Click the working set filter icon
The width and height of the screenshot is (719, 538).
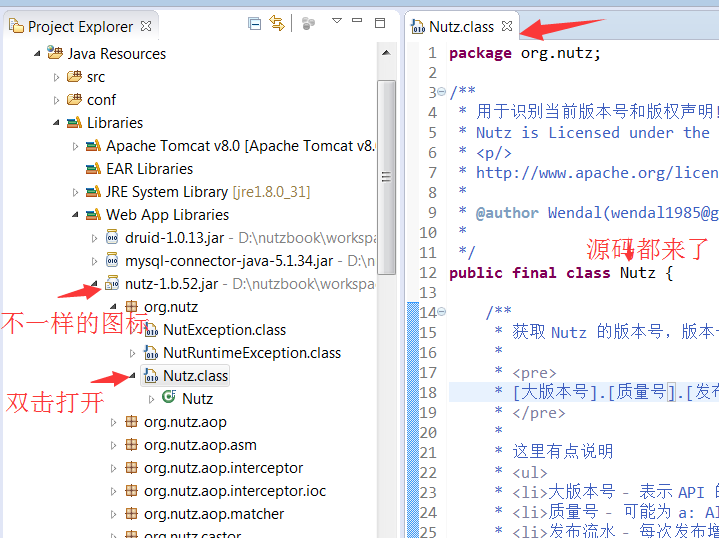click(x=309, y=23)
